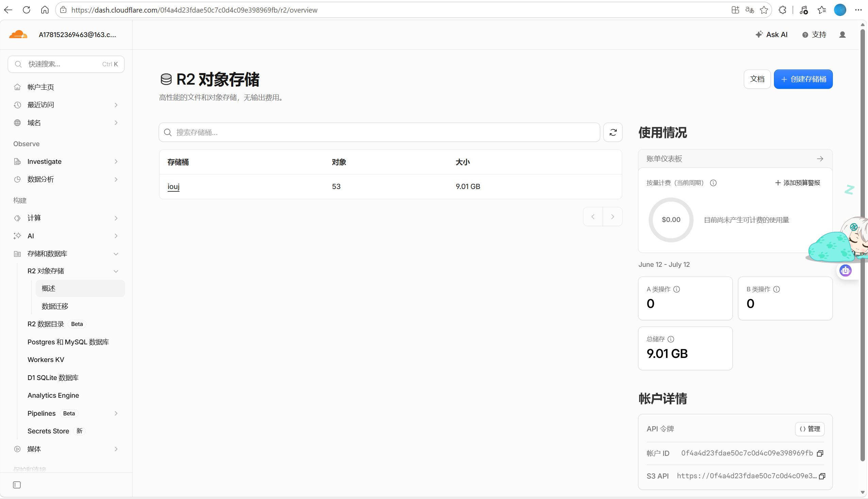Show info for 按量计费 billing period
Image resolution: width=868 pixels, height=499 pixels.
(713, 183)
